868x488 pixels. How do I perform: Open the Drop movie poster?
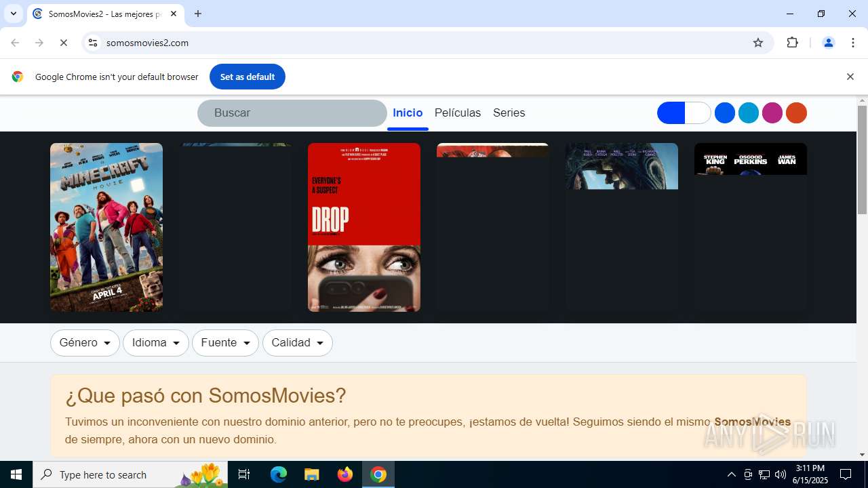click(x=364, y=227)
